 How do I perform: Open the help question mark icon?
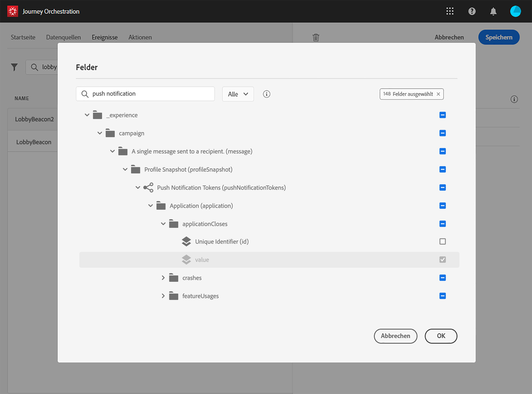[x=472, y=11]
